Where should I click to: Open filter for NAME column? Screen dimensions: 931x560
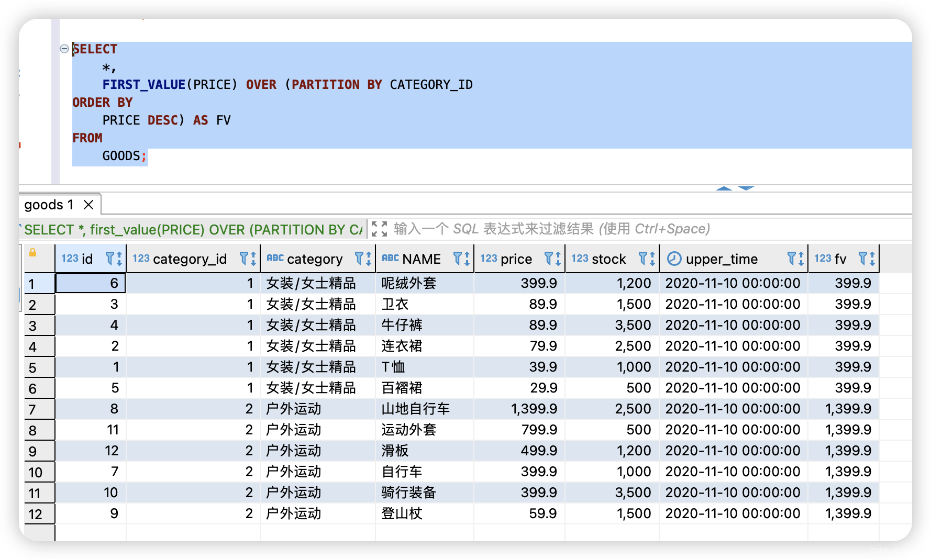pos(458,258)
